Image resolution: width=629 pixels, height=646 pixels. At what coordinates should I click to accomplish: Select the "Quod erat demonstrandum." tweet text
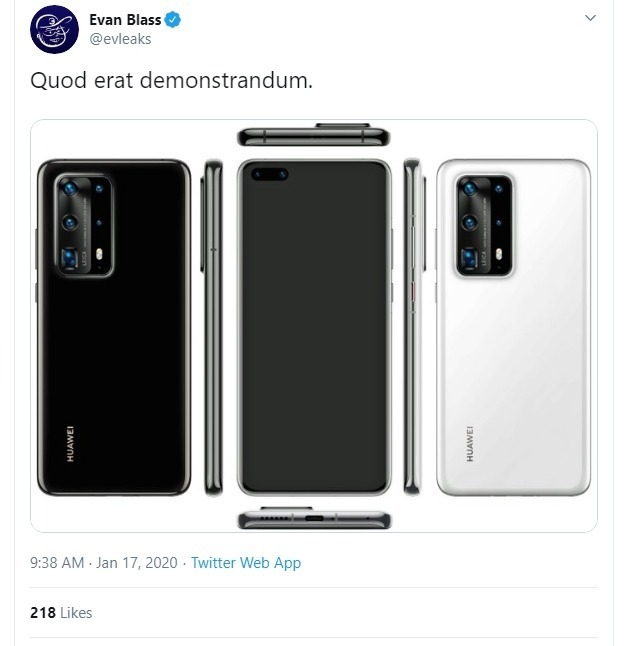[171, 81]
